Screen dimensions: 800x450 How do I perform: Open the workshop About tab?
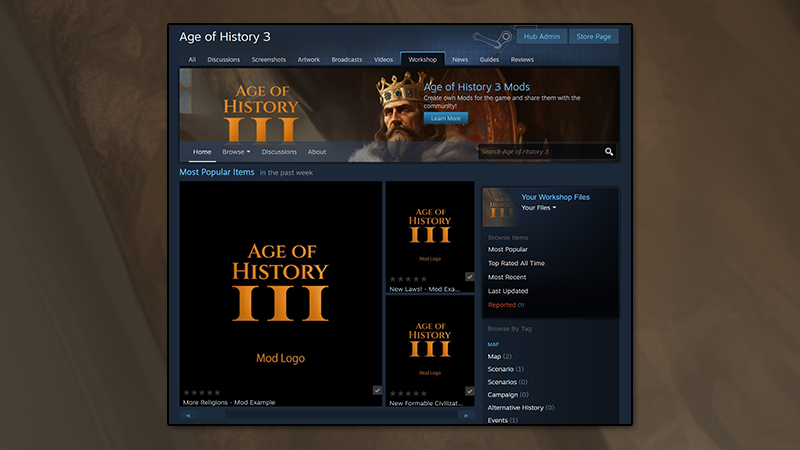tap(316, 152)
